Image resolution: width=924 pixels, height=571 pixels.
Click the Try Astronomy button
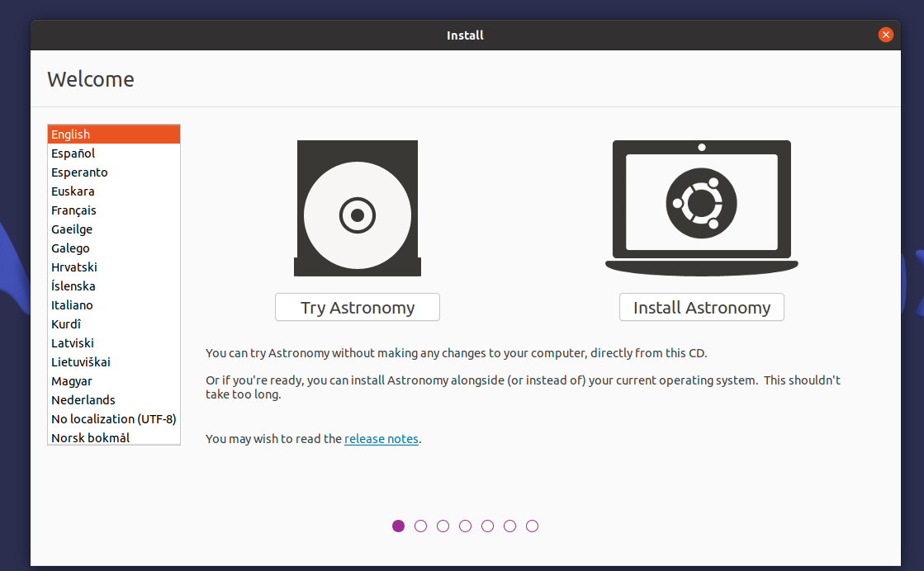(x=357, y=307)
